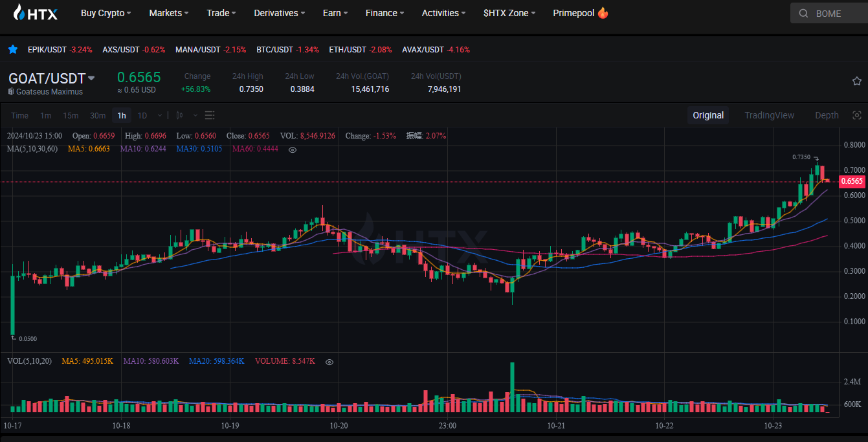The width and height of the screenshot is (868, 442).
Task: Select the 30m timeframe button
Action: point(97,115)
